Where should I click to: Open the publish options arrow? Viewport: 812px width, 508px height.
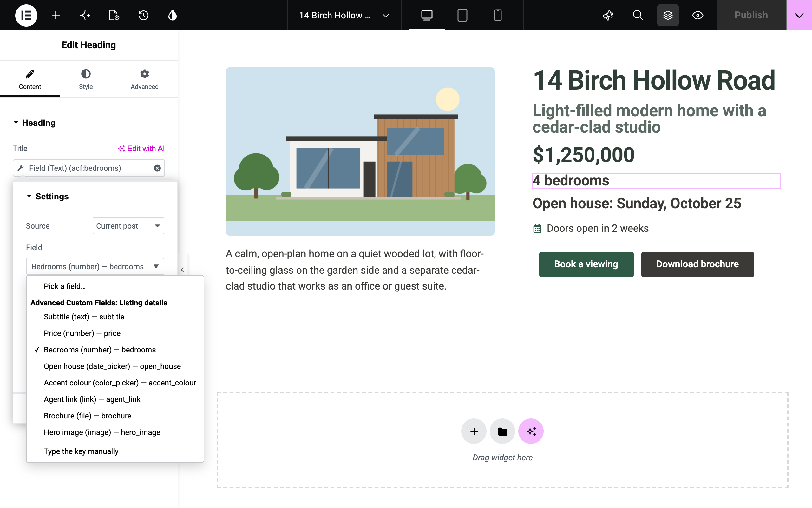point(799,15)
